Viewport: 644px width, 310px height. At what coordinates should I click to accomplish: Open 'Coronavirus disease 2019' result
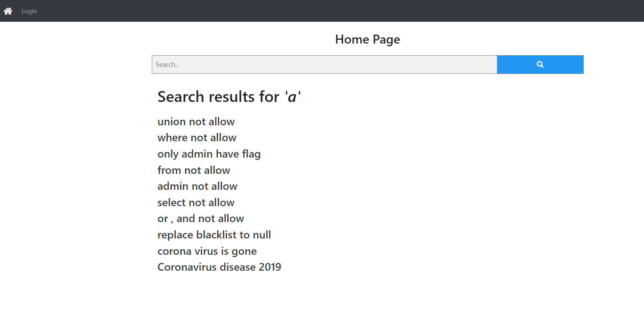(219, 267)
